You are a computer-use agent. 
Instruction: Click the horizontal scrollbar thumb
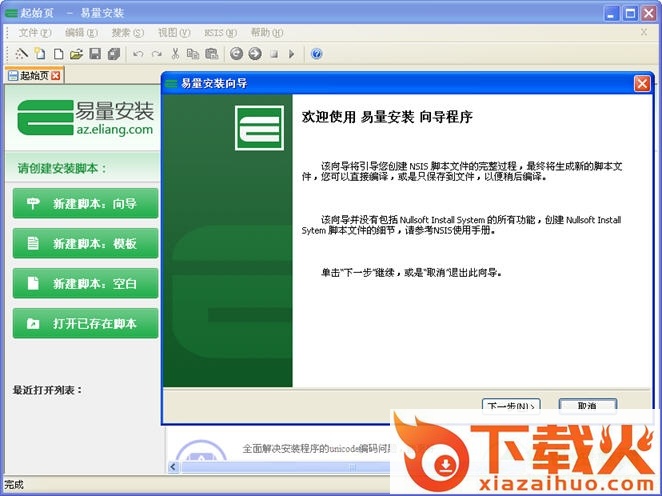tap(286, 467)
